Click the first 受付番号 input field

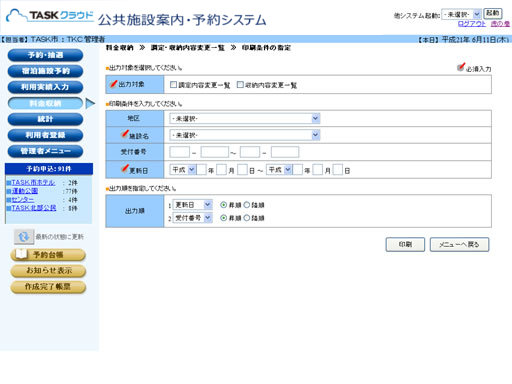point(180,152)
